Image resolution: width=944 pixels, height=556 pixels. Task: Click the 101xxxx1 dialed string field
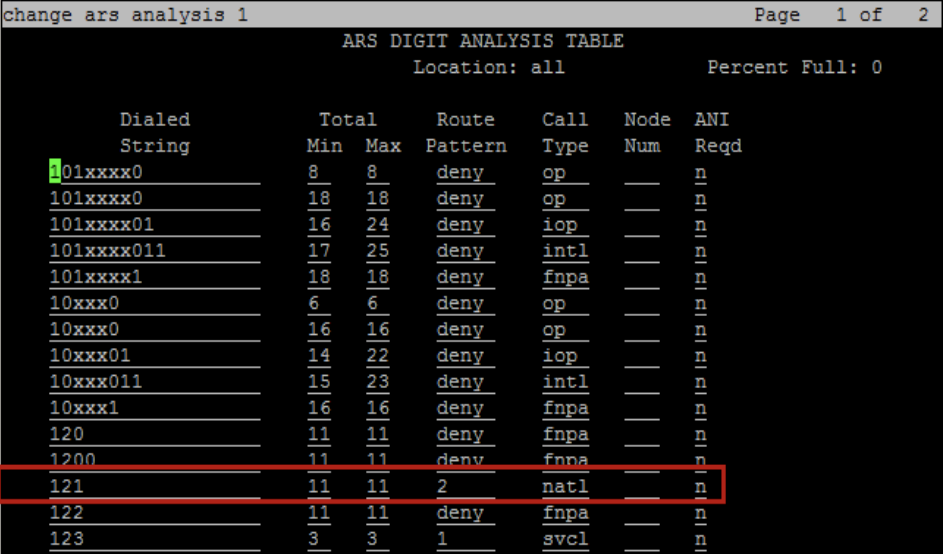(x=155, y=277)
